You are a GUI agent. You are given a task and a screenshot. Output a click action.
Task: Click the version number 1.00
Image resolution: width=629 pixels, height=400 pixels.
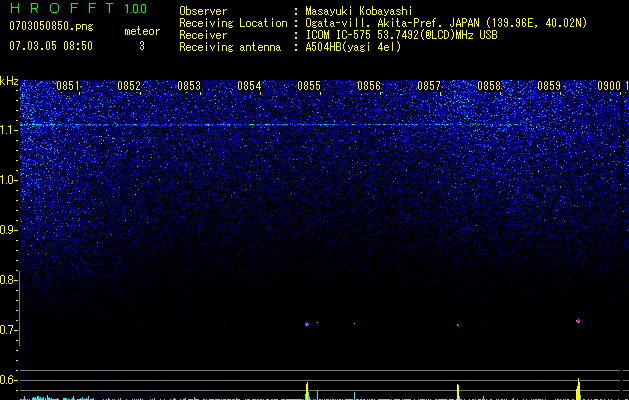pos(135,8)
